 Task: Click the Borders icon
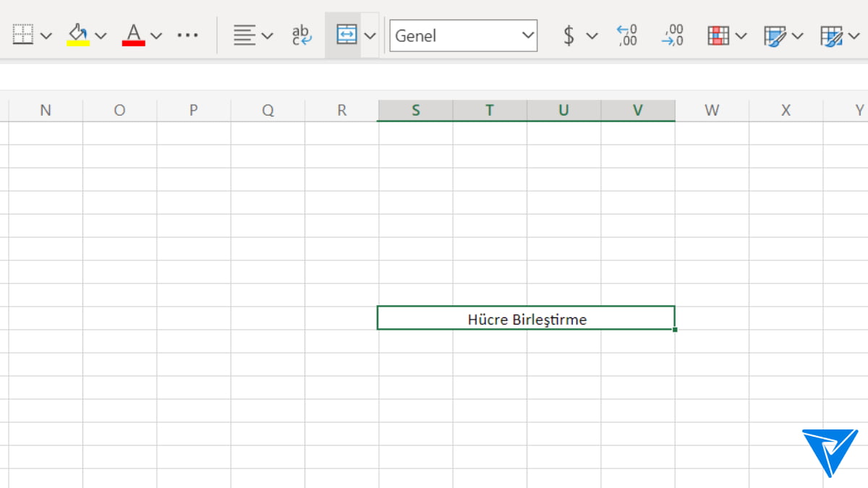click(23, 35)
